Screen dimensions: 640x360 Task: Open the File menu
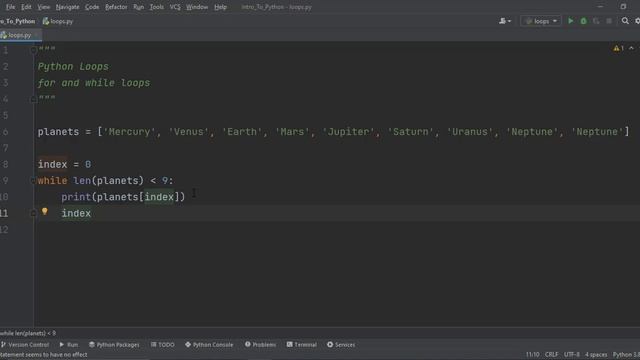[10, 7]
